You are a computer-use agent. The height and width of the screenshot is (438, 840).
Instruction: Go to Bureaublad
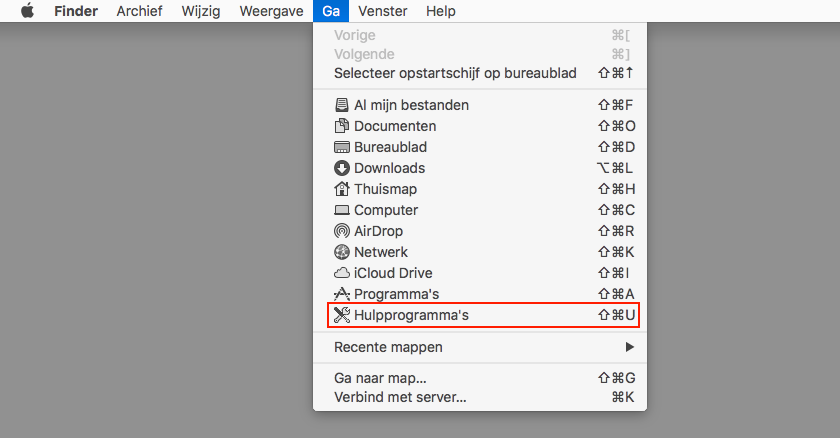480,147
